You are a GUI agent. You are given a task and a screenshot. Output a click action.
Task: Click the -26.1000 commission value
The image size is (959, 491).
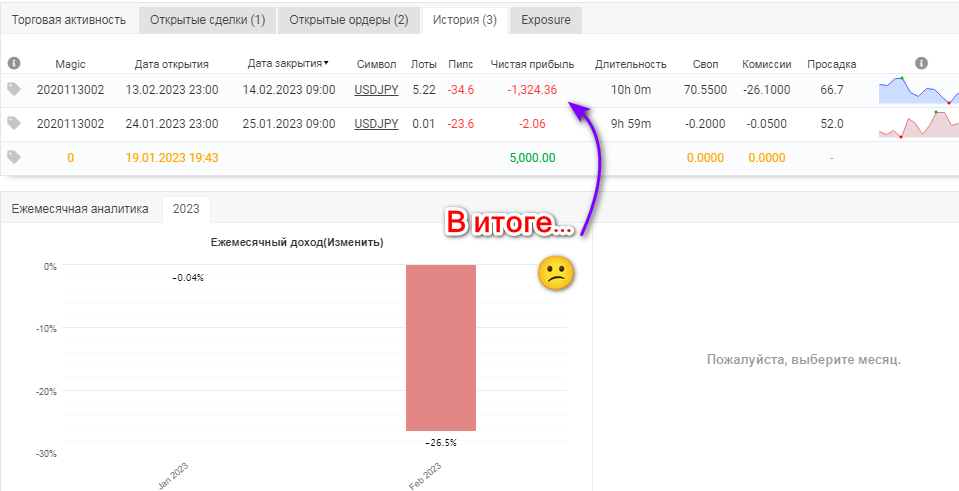click(765, 90)
